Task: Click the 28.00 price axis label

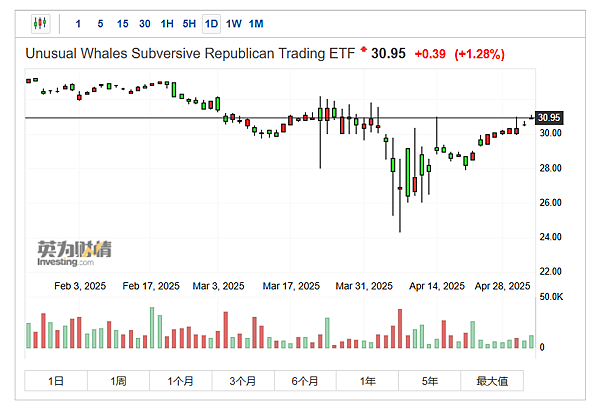Action: pyautogui.click(x=550, y=168)
